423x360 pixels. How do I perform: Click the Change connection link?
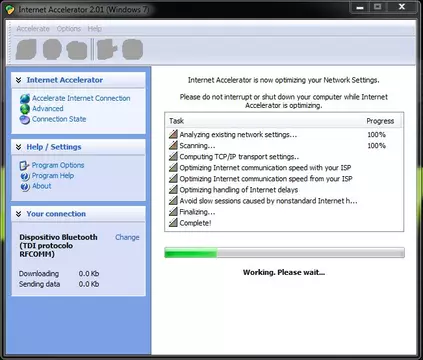pyautogui.click(x=127, y=237)
